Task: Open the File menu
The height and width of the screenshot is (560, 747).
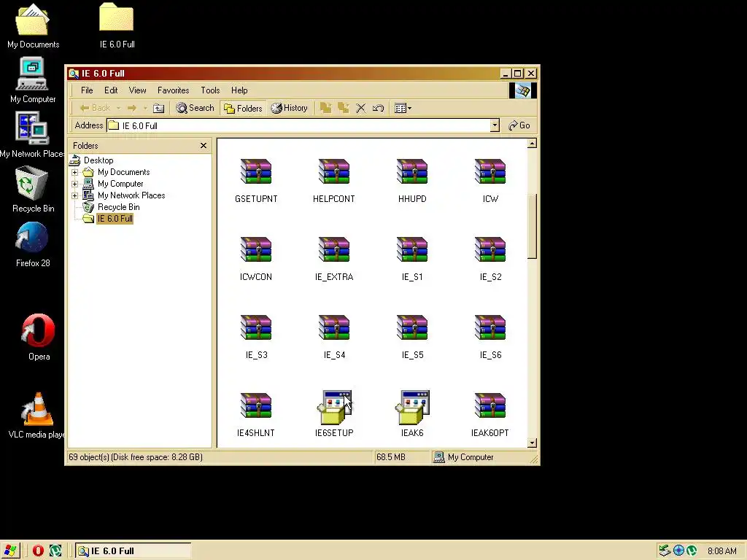Action: coord(87,90)
